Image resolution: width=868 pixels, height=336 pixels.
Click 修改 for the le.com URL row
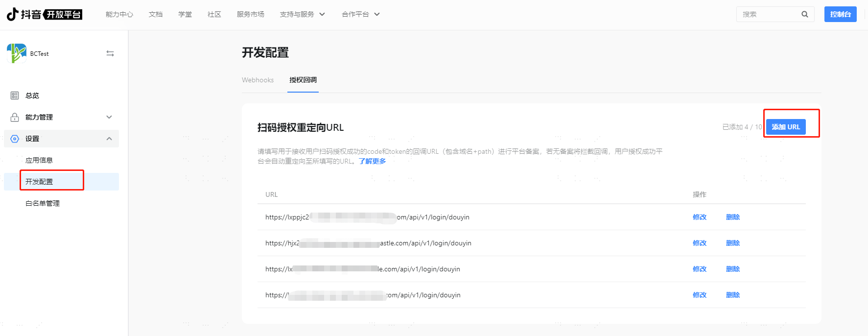coord(700,269)
